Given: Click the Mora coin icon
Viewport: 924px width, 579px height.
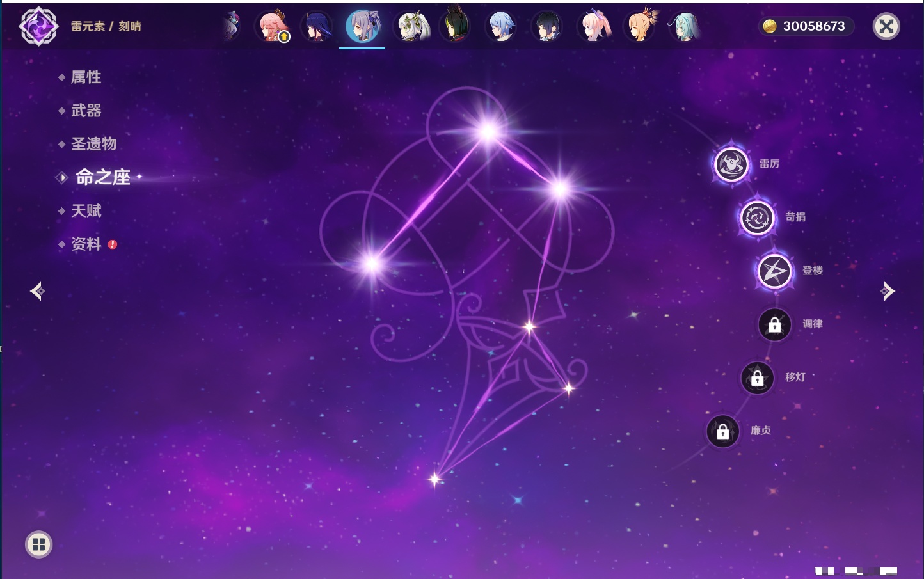Looking at the screenshot, I should [770, 26].
